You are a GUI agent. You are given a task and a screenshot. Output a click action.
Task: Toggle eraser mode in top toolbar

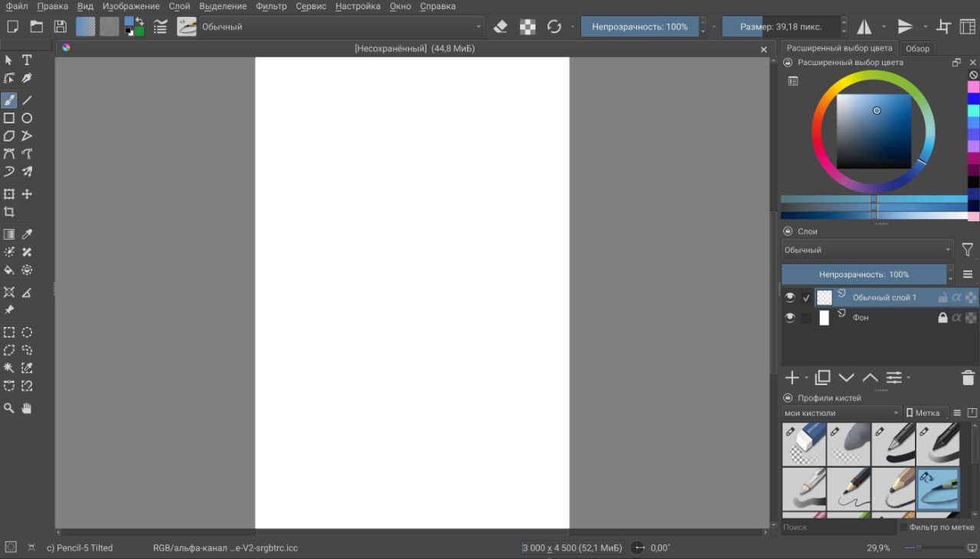click(x=501, y=27)
